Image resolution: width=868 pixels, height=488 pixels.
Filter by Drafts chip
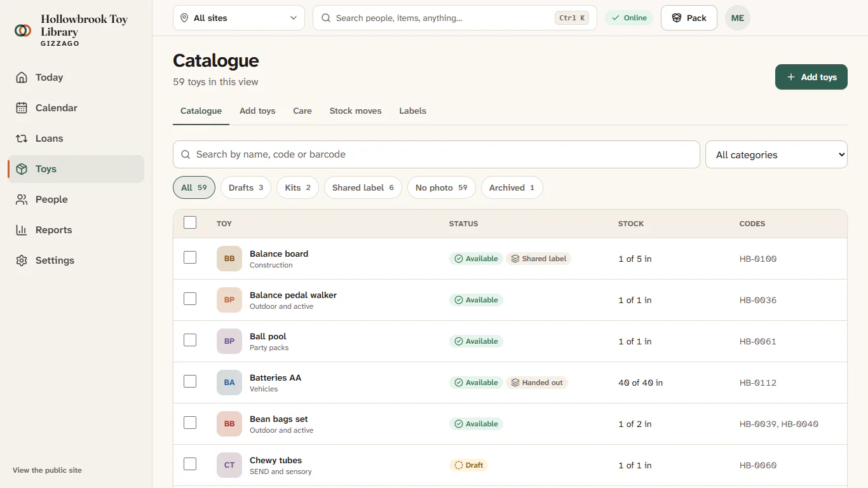[246, 187]
